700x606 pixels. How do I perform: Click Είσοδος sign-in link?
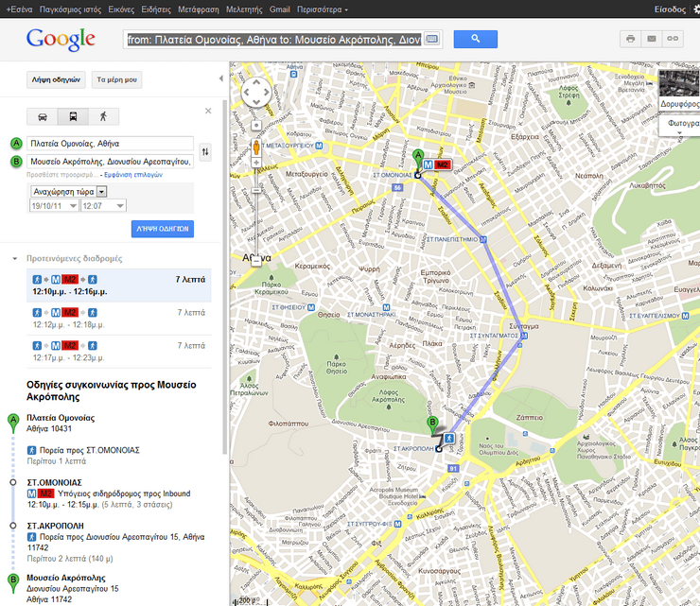pyautogui.click(x=670, y=9)
